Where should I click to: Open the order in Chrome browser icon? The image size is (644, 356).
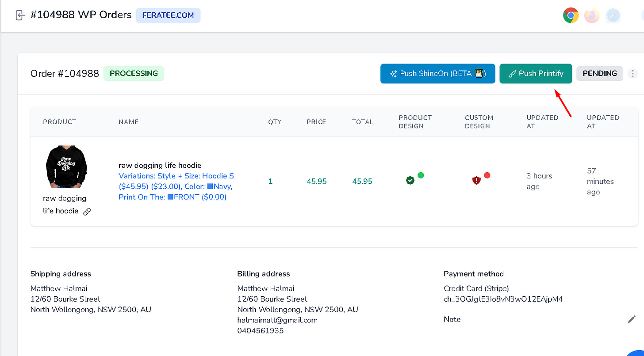pos(571,15)
